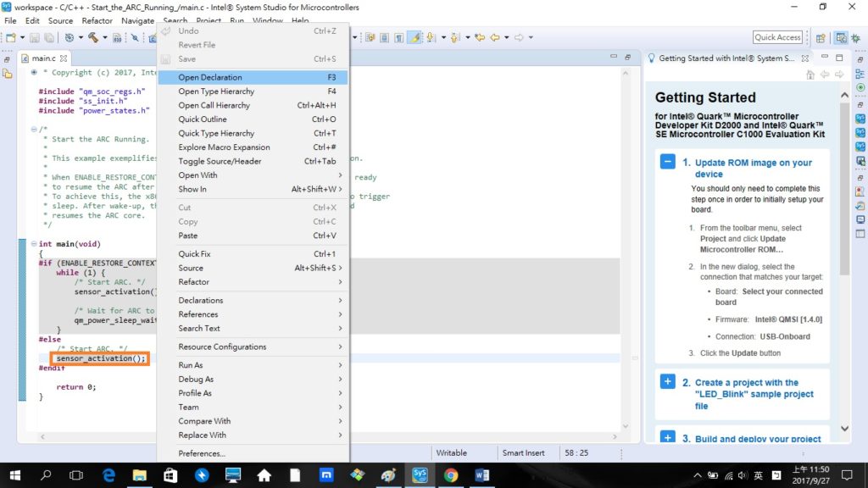The height and width of the screenshot is (488, 868).
Task: Click the Build hammer icon
Action: click(x=93, y=37)
